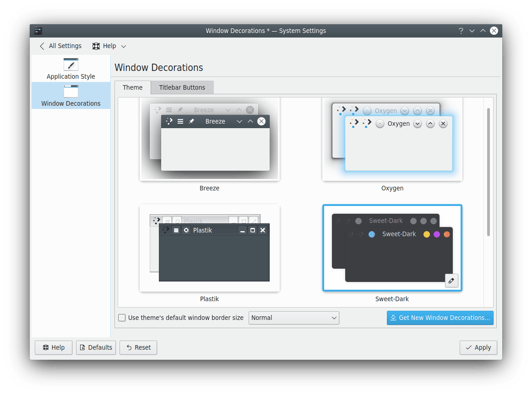Minimize the System Settings window
The height and width of the screenshot is (395, 532).
[472, 31]
